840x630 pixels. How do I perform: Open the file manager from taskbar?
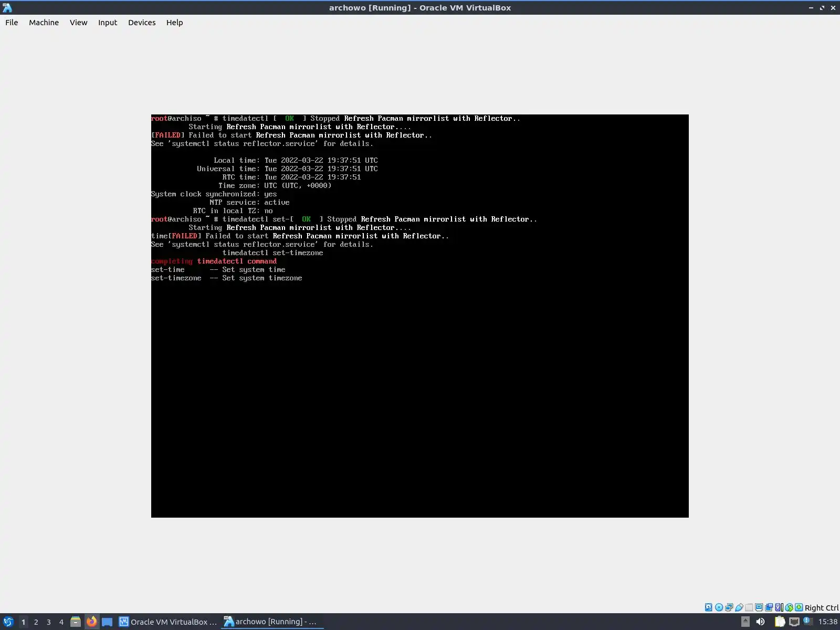tap(76, 622)
